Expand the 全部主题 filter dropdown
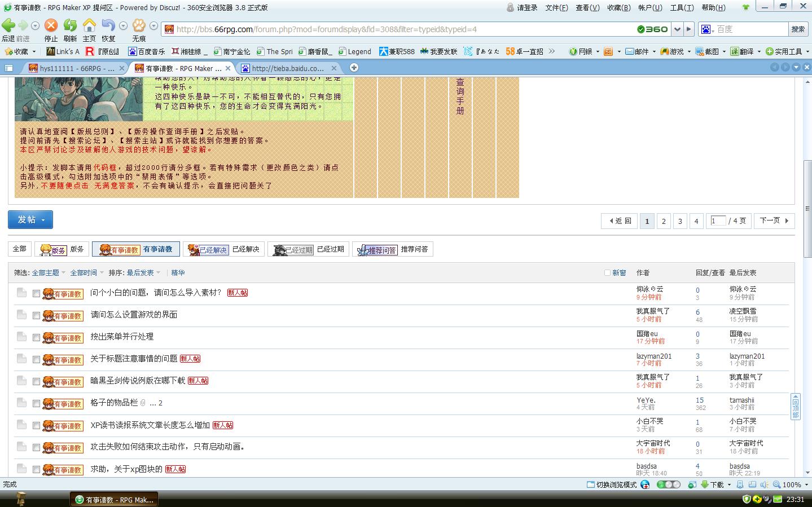This screenshot has width=812, height=507. [x=49, y=273]
